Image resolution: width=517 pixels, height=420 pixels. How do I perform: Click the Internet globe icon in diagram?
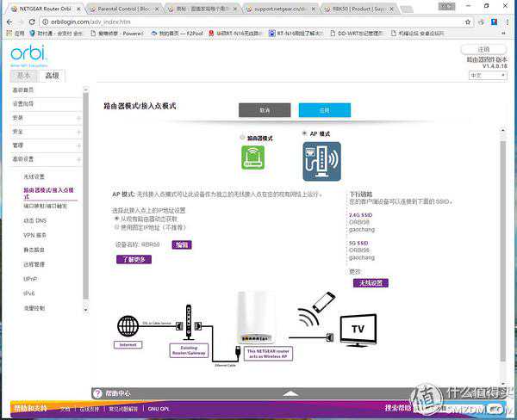(x=128, y=327)
